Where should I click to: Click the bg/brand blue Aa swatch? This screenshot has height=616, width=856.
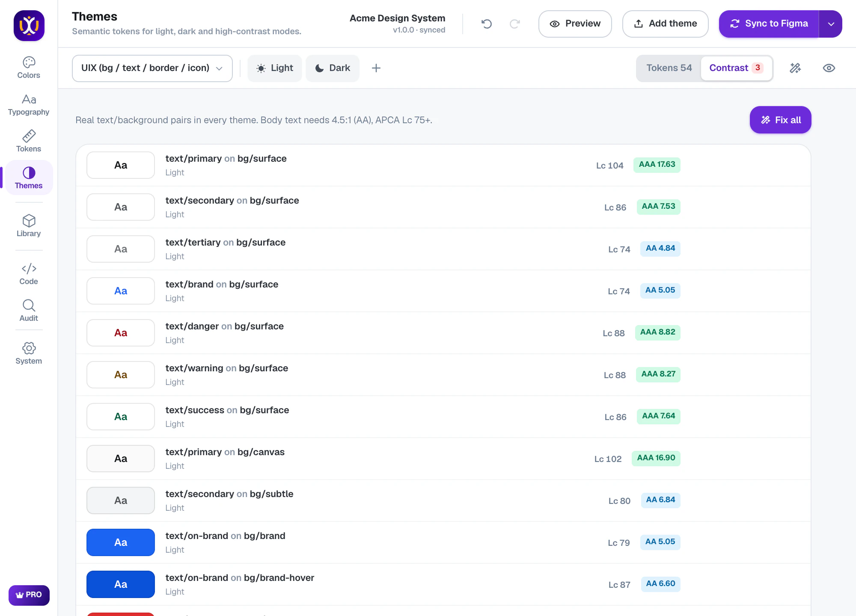pos(121,542)
